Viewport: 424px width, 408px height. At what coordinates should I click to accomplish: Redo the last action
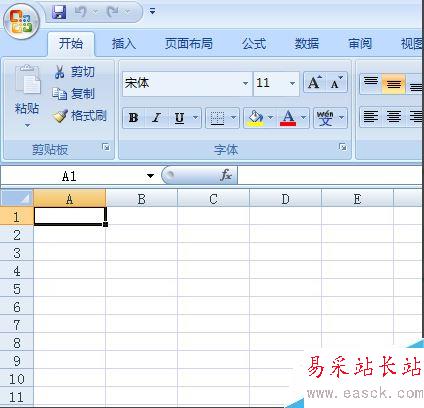112,12
